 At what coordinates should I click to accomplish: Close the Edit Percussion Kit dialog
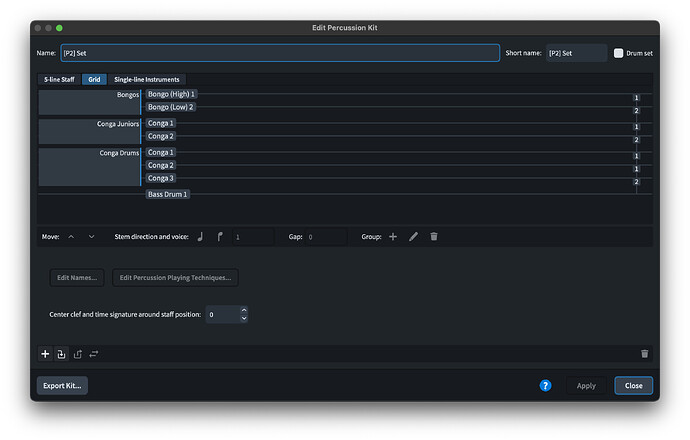click(x=633, y=385)
